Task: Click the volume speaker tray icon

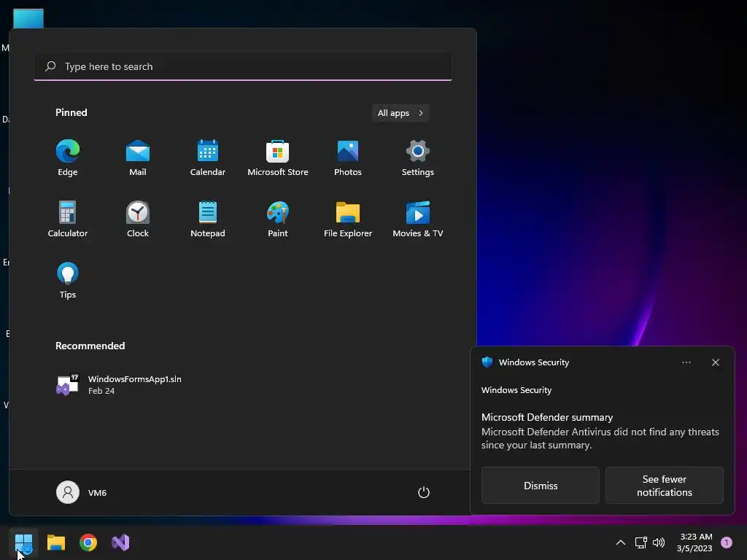Action: (x=659, y=542)
